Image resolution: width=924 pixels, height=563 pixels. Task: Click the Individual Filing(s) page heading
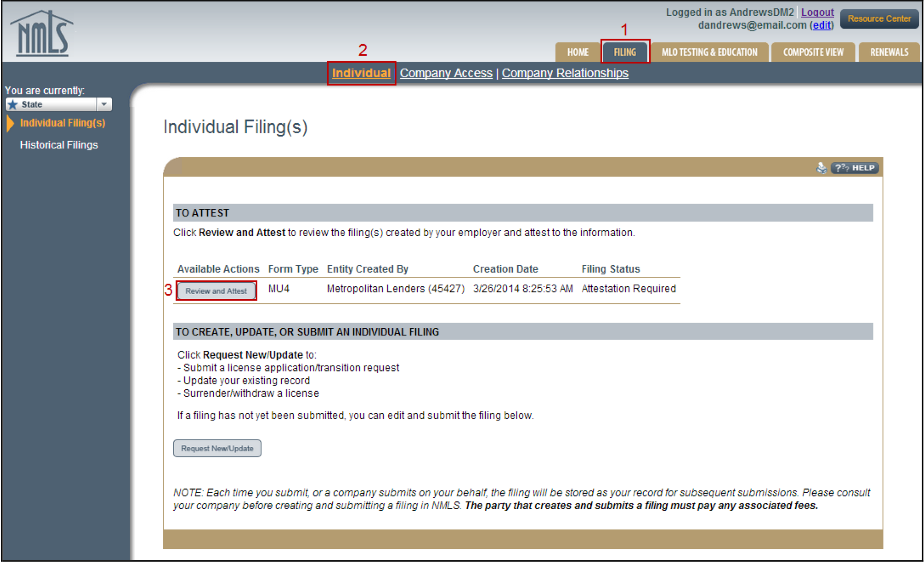pyautogui.click(x=235, y=127)
